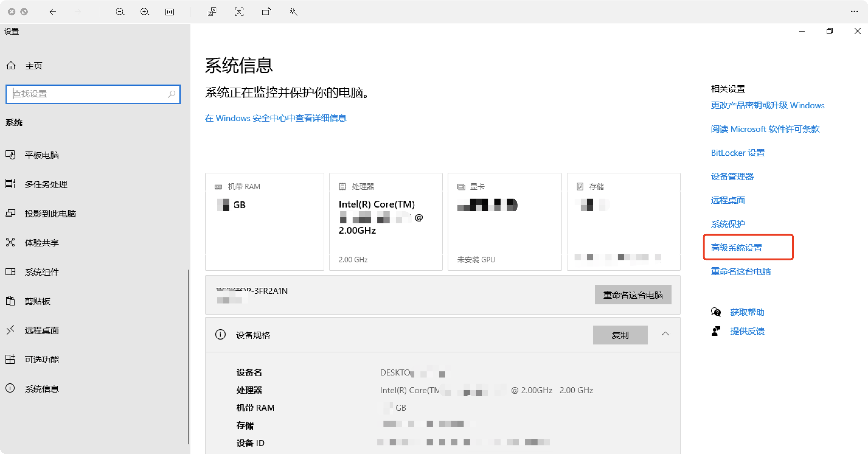Open 更改产品密钥或升级 Windows link
Screen dimensions: 868x454
[768, 105]
